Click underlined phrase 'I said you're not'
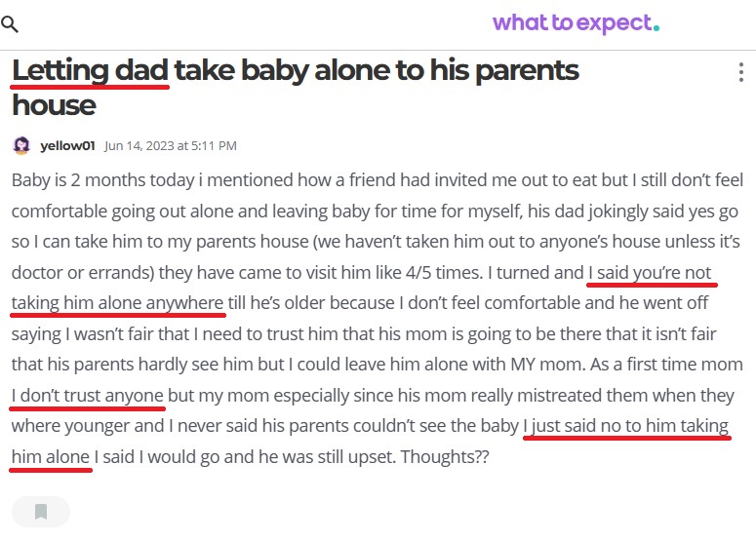Image resolution: width=756 pixels, height=541 pixels. point(653,273)
